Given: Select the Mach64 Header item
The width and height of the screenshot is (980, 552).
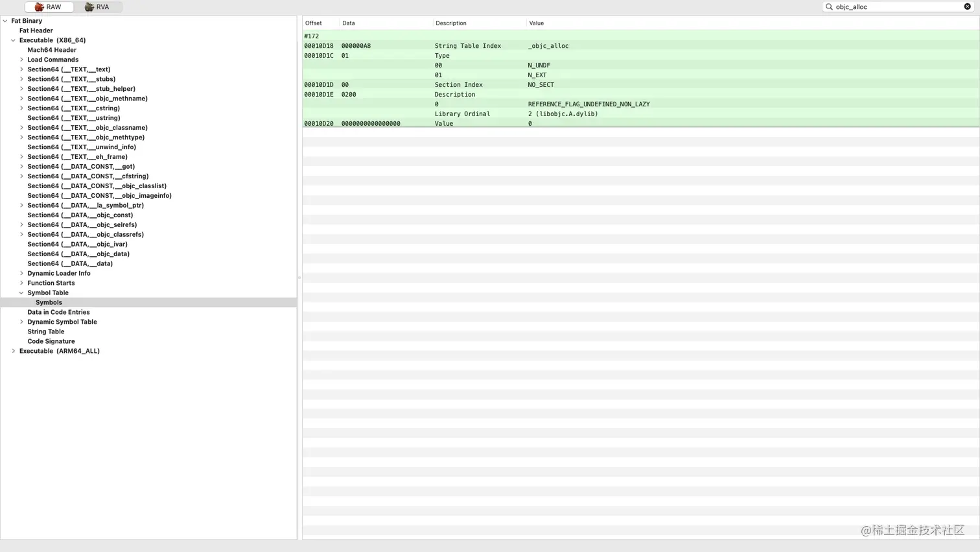Looking at the screenshot, I should pos(52,50).
